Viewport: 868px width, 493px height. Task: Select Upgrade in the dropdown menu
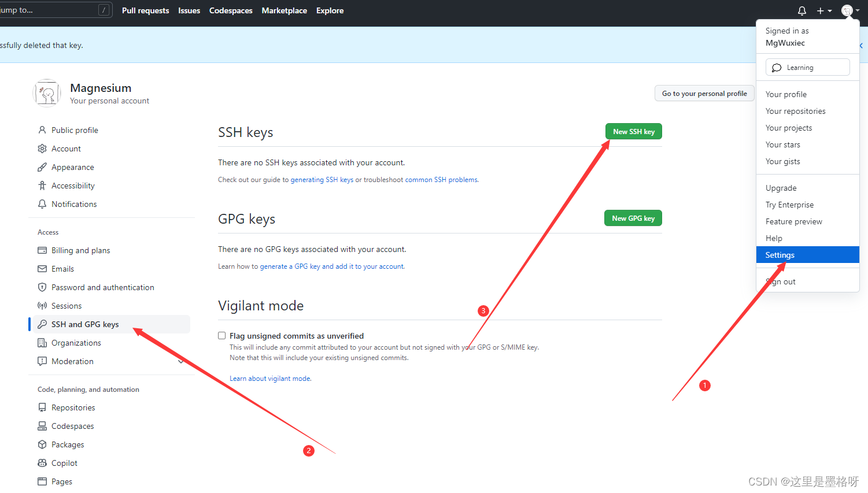(x=808, y=188)
